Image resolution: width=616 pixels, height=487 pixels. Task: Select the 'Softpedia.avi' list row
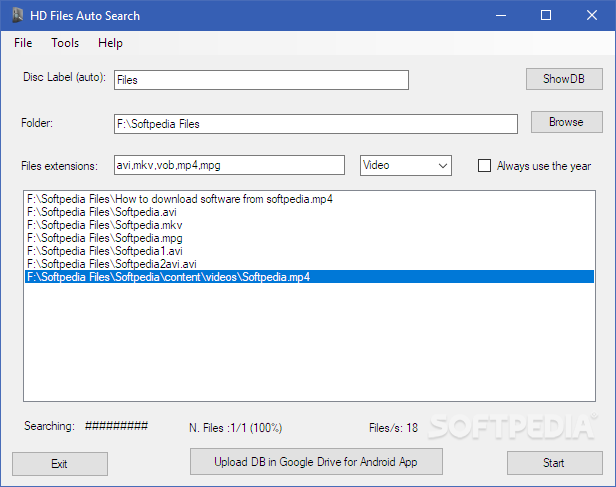click(309, 212)
